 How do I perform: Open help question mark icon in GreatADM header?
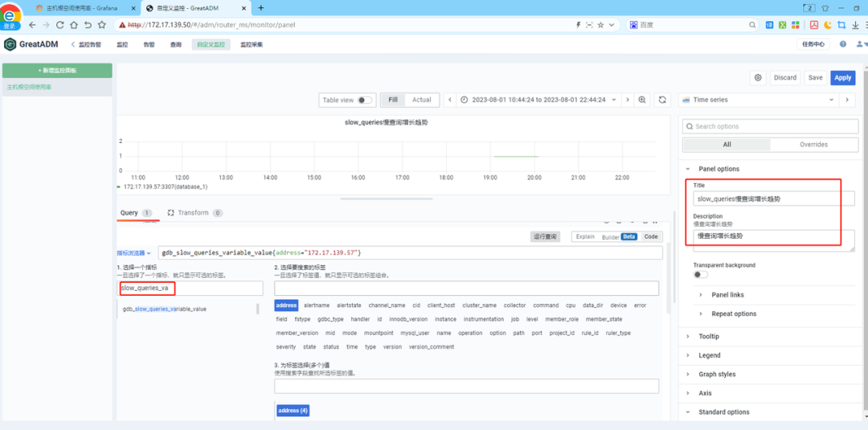[843, 44]
